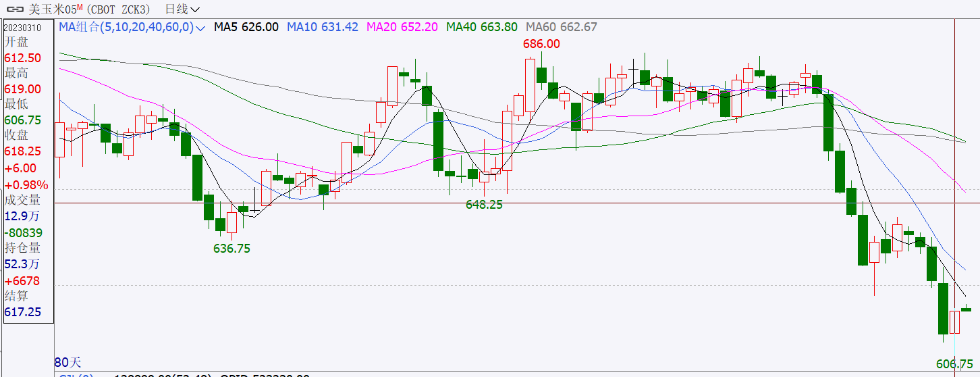Click the 持仓量 label in the info panel
The height and width of the screenshot is (377, 980).
tap(23, 247)
